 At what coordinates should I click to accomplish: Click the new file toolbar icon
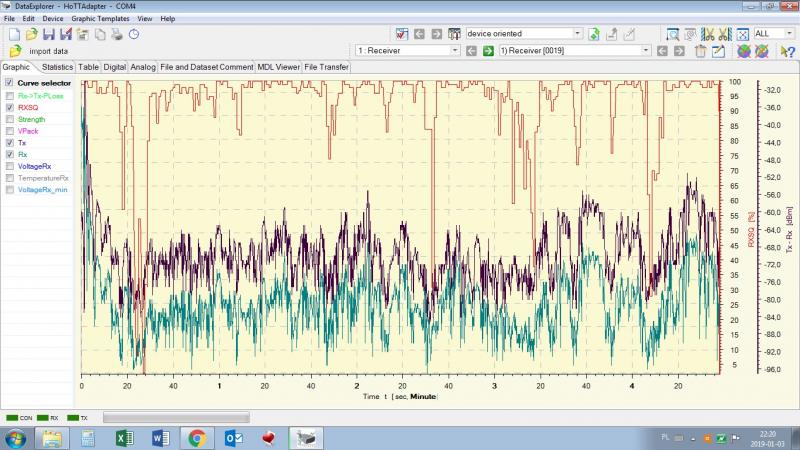(13, 34)
